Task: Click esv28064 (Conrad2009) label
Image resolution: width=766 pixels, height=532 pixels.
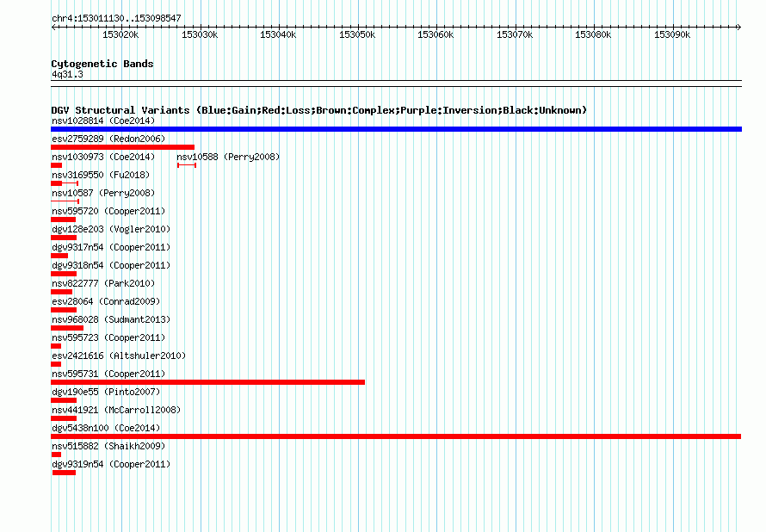Action: pos(106,301)
